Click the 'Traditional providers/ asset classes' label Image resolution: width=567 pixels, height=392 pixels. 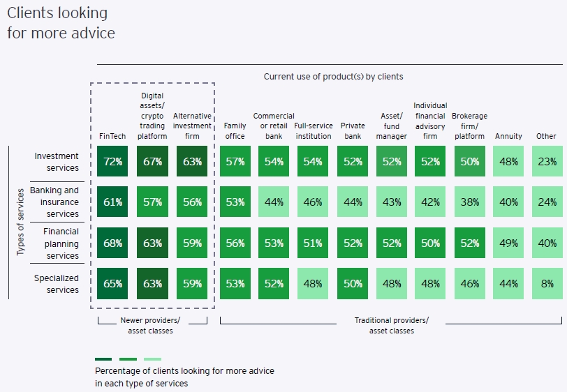pyautogui.click(x=392, y=326)
